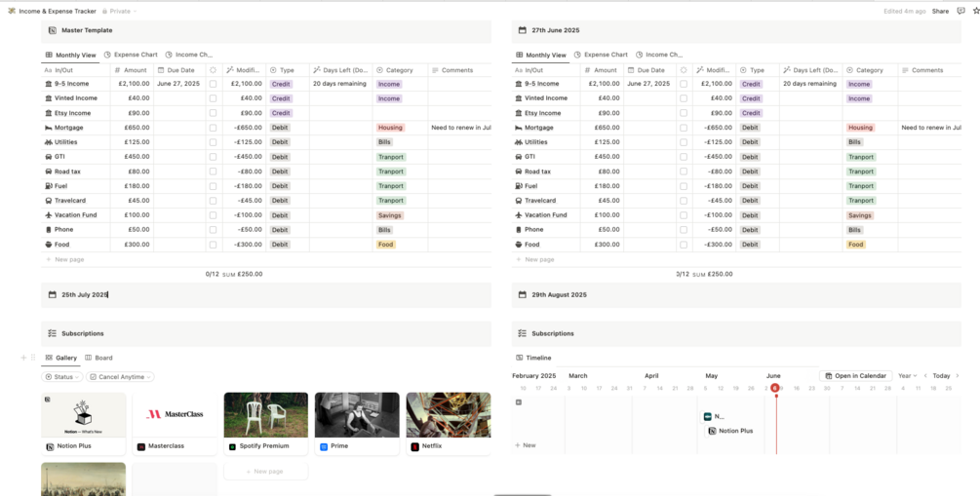Select the Timeline view tab

pyautogui.click(x=534, y=358)
